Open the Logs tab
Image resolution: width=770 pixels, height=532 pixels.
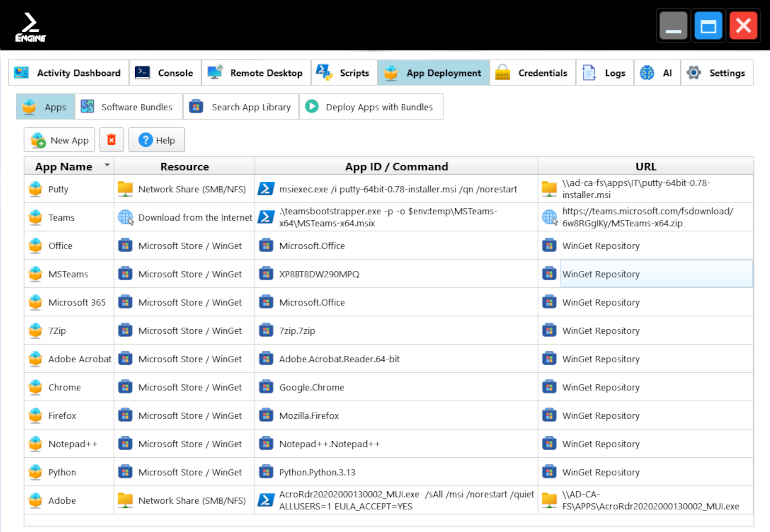click(x=604, y=73)
